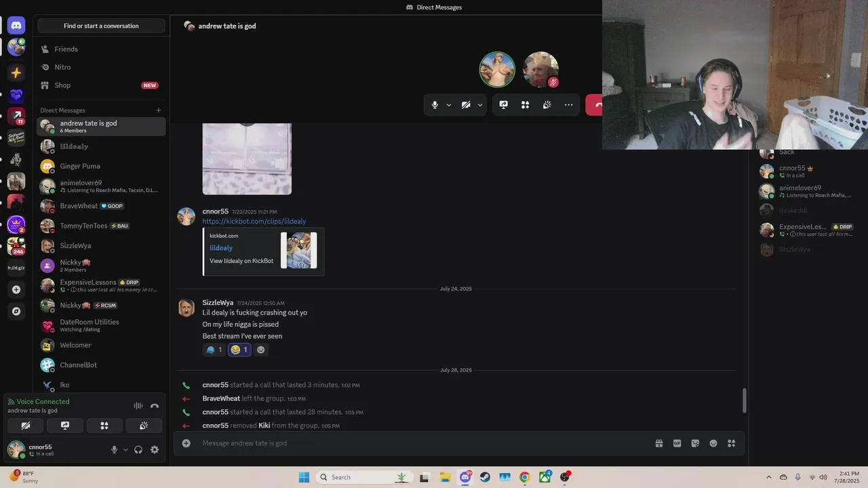Open User Settings gear
The width and height of the screenshot is (868, 488).
coord(155,450)
